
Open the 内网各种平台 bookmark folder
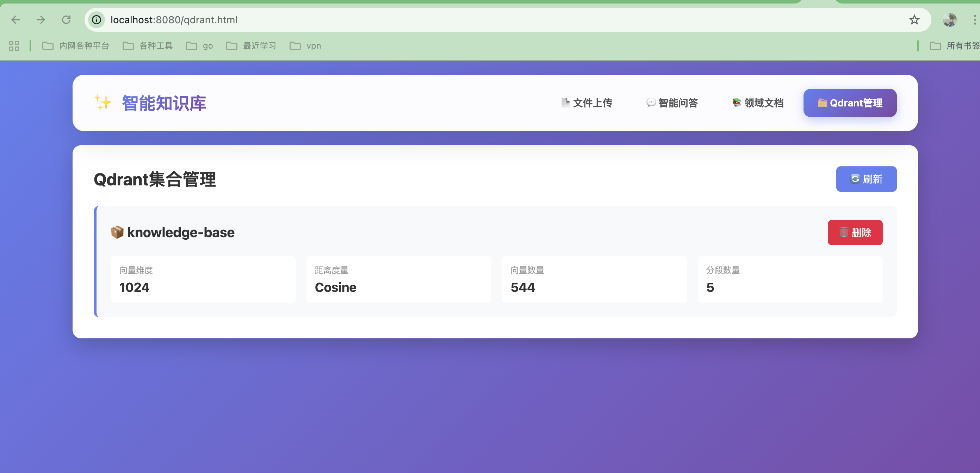[x=76, y=46]
